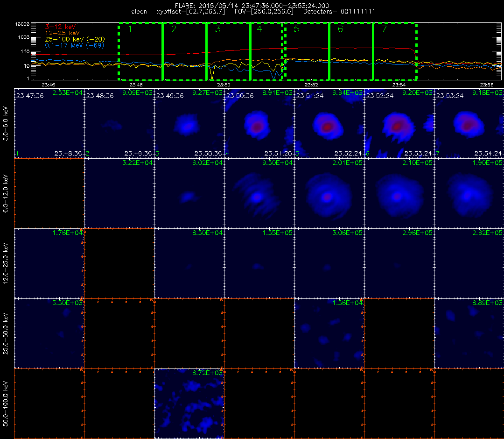Click the '3.0-6.0 keV' row label
The height and width of the screenshot is (439, 504).
[x=6, y=124]
